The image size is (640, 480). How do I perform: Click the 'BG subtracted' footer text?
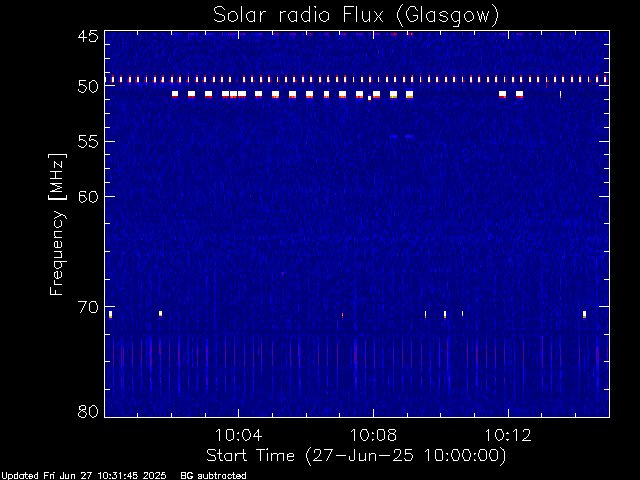pyautogui.click(x=213, y=476)
